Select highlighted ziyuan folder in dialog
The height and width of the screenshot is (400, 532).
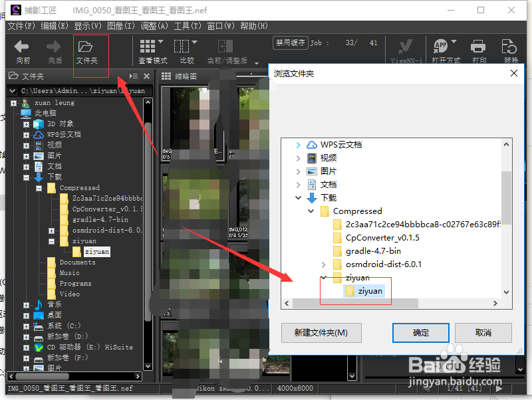point(364,291)
